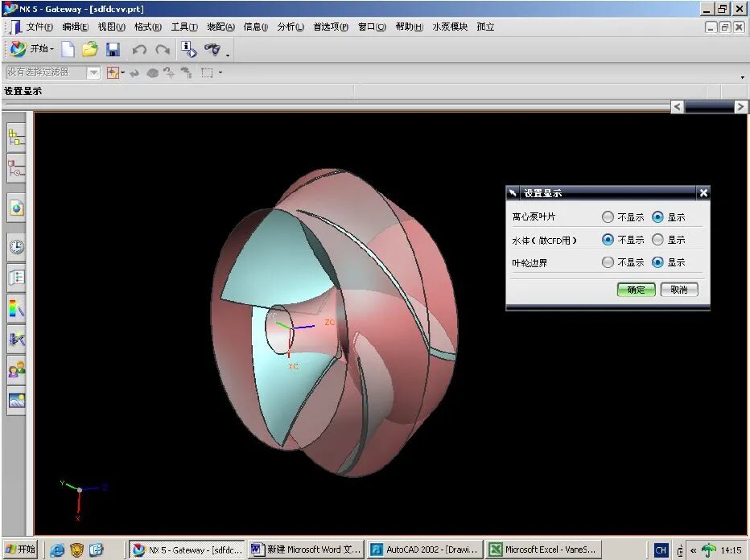
Task: Open the History clock sidebar tab
Action: [x=16, y=247]
